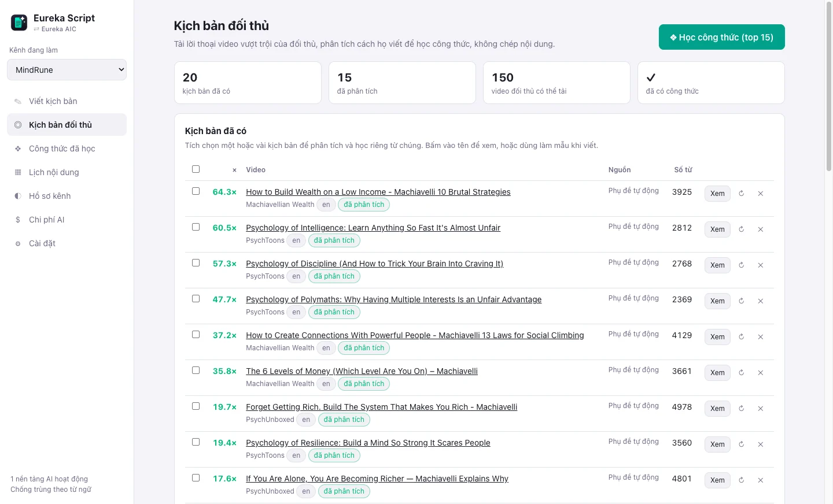Remove the 13 Laws for Social Climbing row

click(x=761, y=337)
